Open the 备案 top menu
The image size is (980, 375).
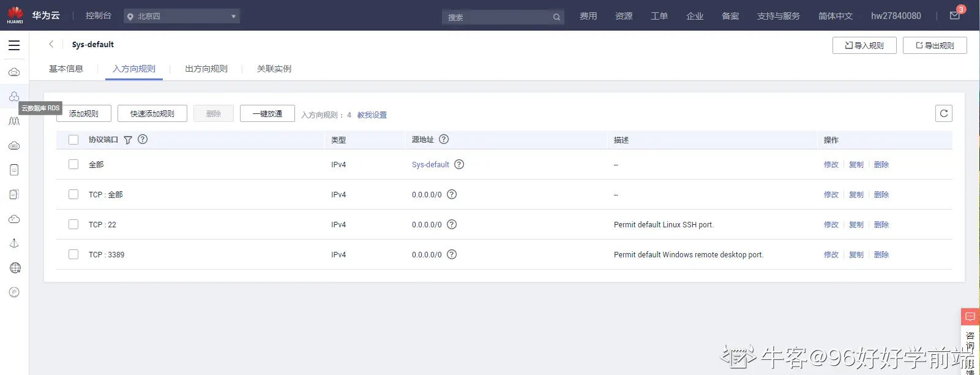coord(730,16)
